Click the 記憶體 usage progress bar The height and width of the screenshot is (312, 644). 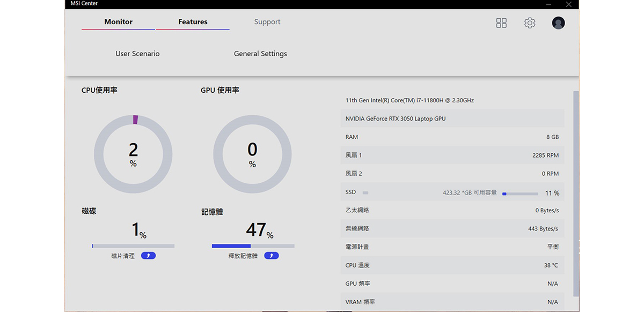(253, 246)
